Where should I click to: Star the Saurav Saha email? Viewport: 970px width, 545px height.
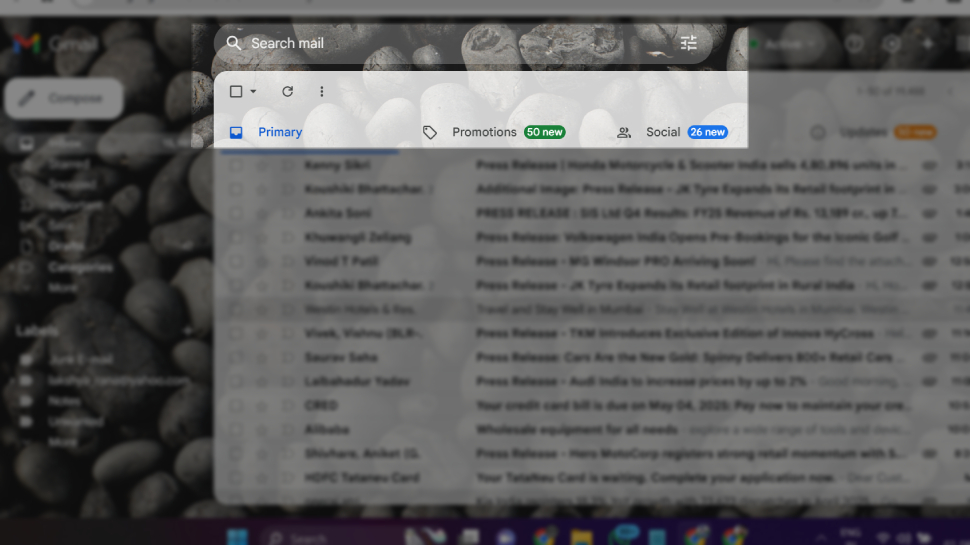(x=262, y=358)
